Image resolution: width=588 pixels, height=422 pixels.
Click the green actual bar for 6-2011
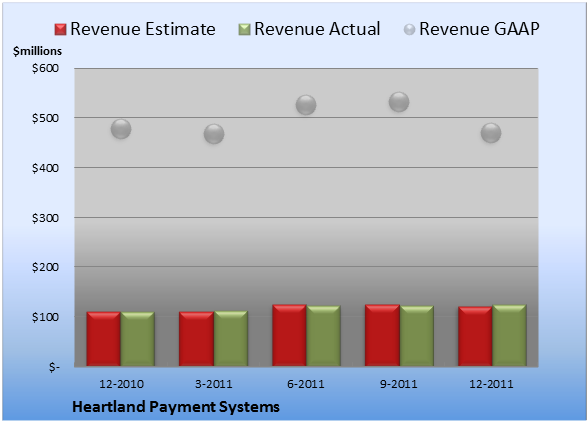coord(323,336)
